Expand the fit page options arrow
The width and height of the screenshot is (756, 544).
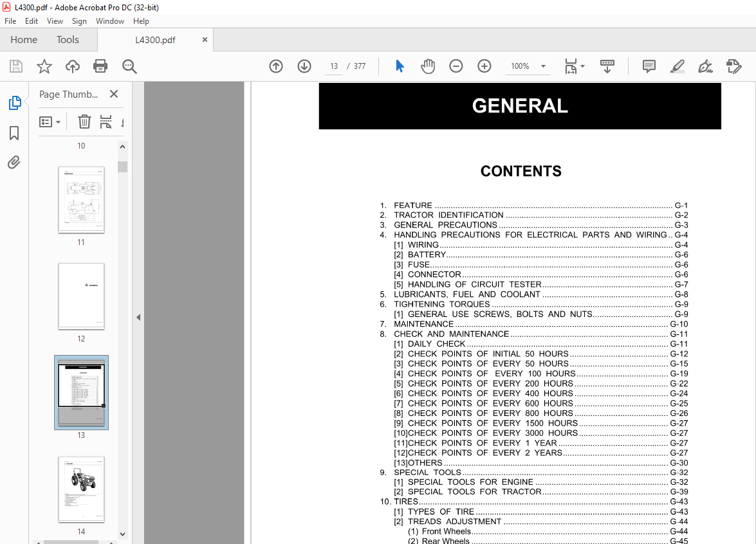[582, 66]
